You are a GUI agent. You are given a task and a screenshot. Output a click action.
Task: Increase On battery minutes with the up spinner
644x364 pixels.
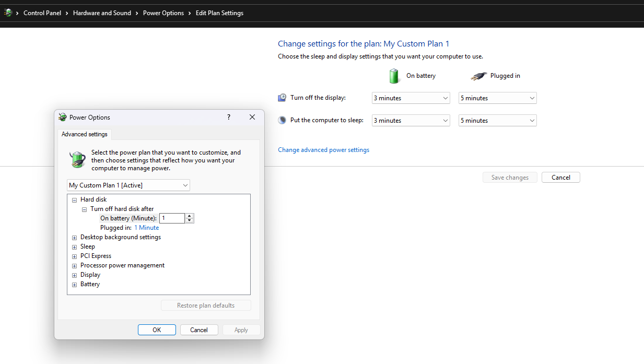(x=189, y=216)
